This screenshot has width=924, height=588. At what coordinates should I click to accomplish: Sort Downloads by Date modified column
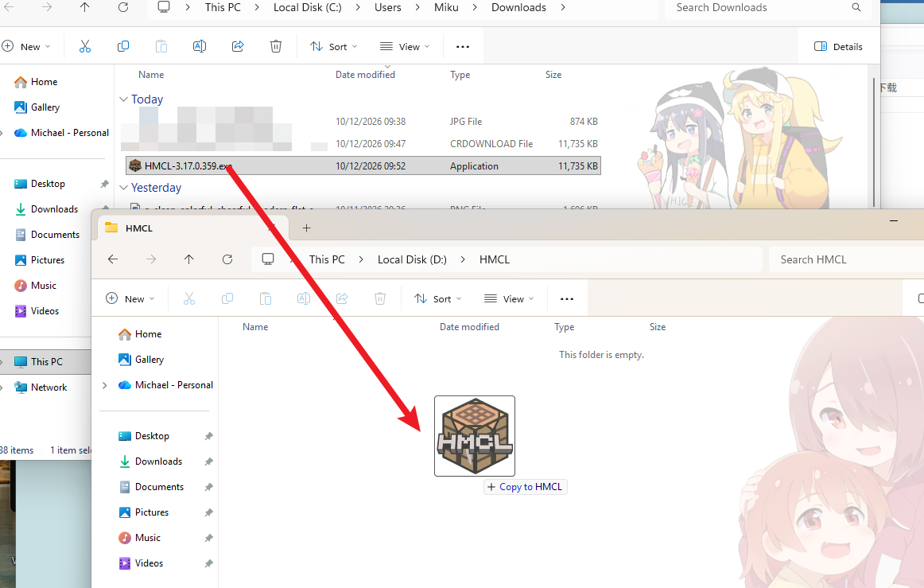[365, 75]
